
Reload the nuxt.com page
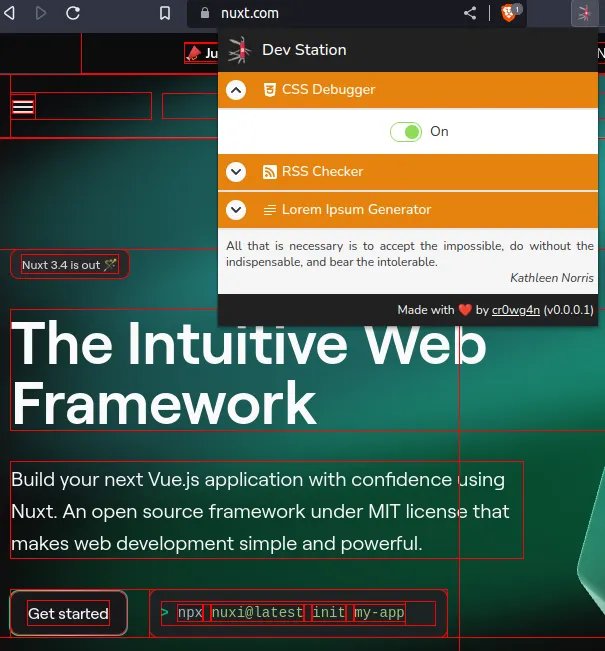(x=73, y=13)
